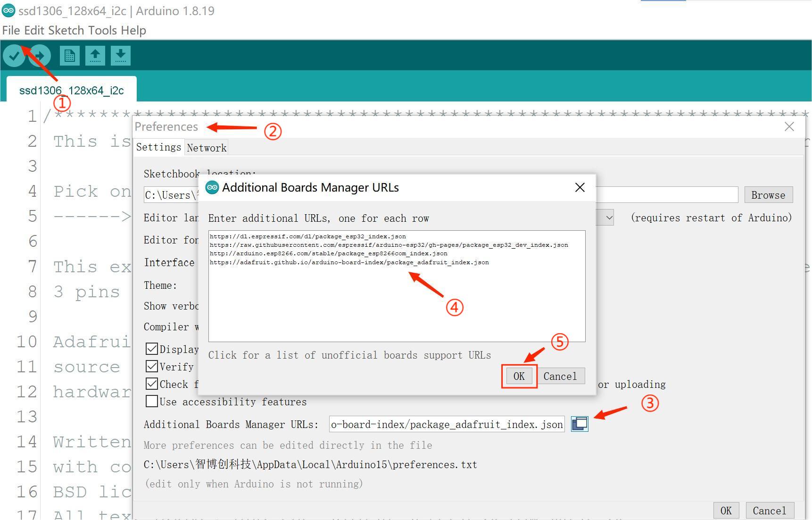
Task: Click the Upload arrow toolbar button
Action: pyautogui.click(x=40, y=56)
